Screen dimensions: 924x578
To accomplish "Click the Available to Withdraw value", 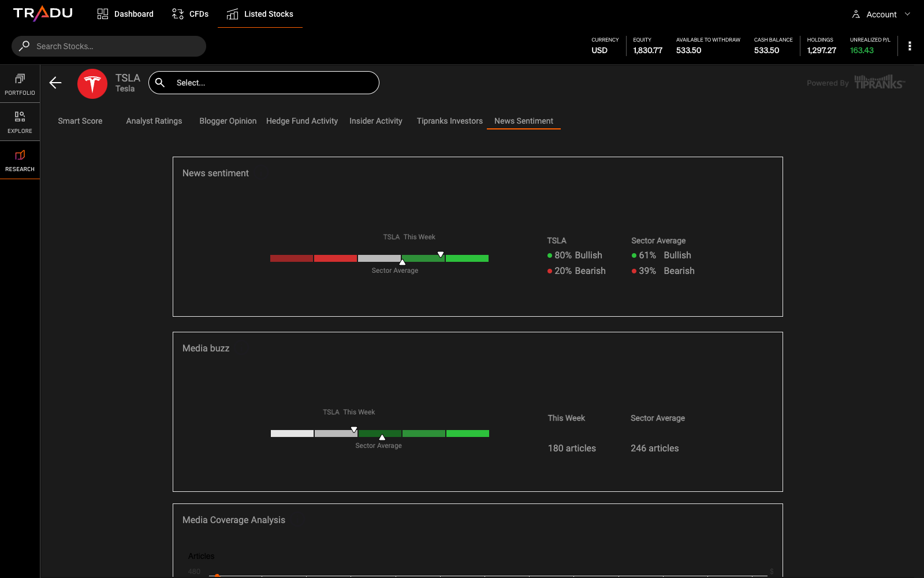I will click(x=689, y=50).
